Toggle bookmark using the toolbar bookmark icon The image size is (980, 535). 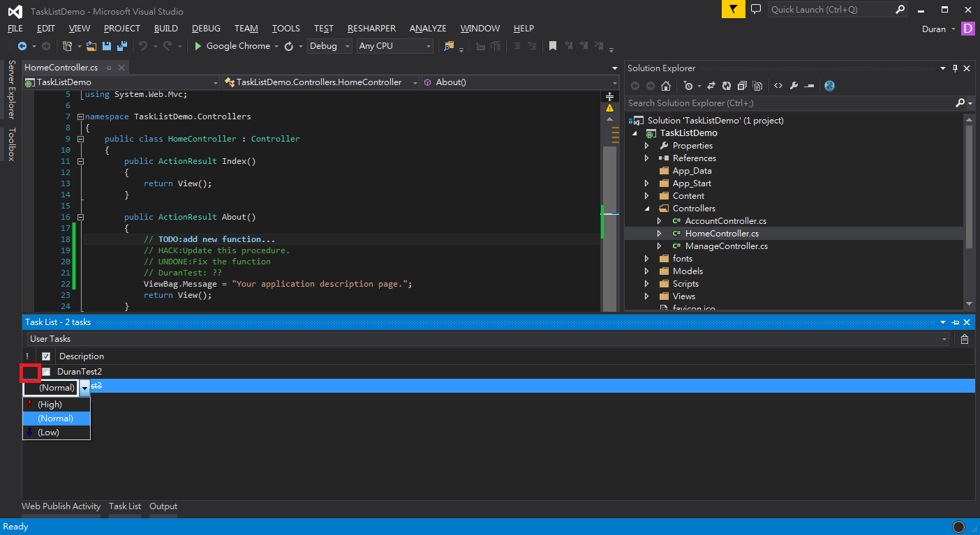pyautogui.click(x=553, y=46)
